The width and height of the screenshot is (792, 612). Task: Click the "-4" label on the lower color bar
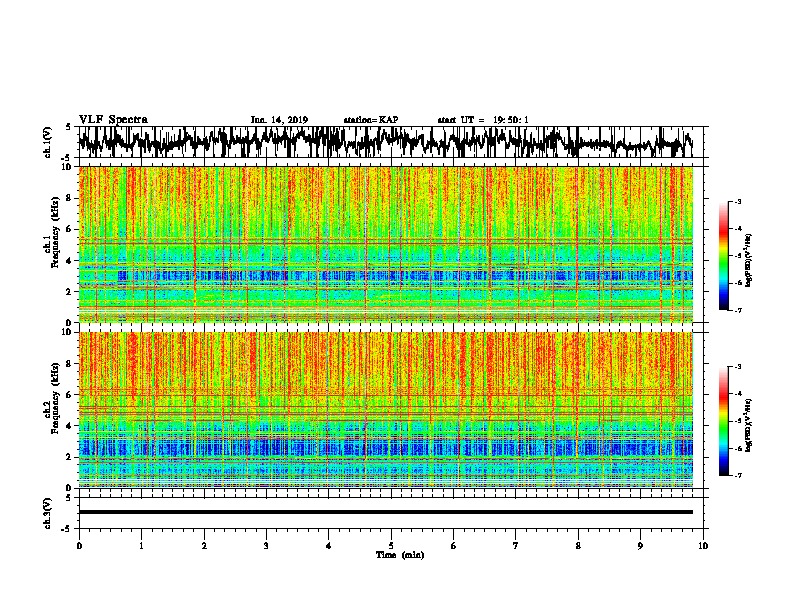point(737,394)
